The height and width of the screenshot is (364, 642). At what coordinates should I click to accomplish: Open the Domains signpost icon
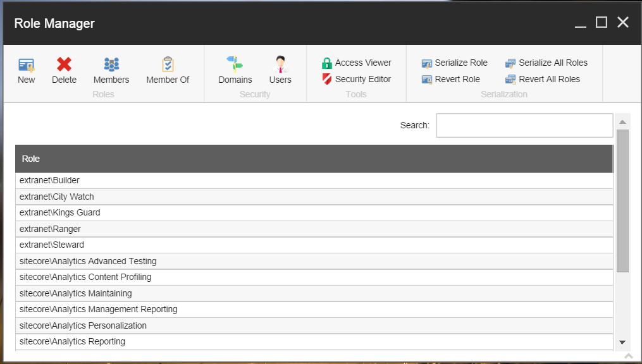(x=235, y=64)
